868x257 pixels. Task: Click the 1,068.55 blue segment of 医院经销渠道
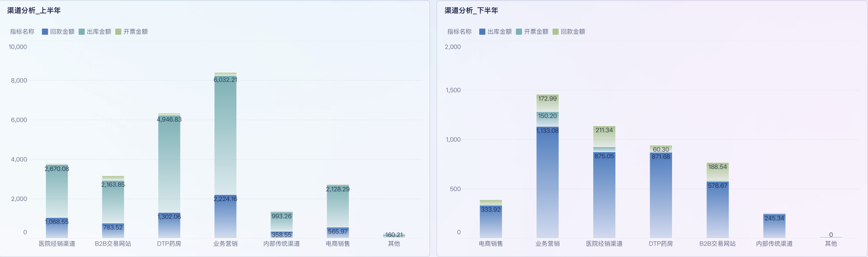pos(57,228)
